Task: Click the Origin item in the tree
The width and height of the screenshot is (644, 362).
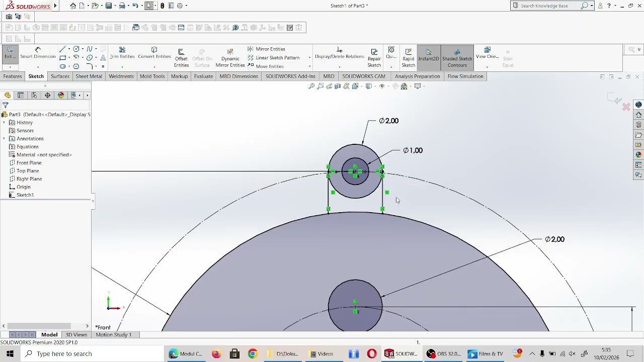Action: [23, 187]
